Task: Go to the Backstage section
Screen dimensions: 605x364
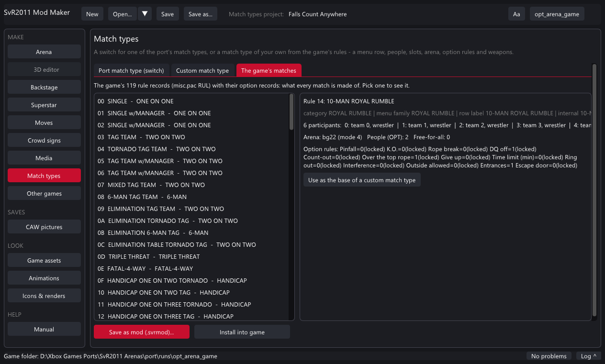Action: point(44,87)
